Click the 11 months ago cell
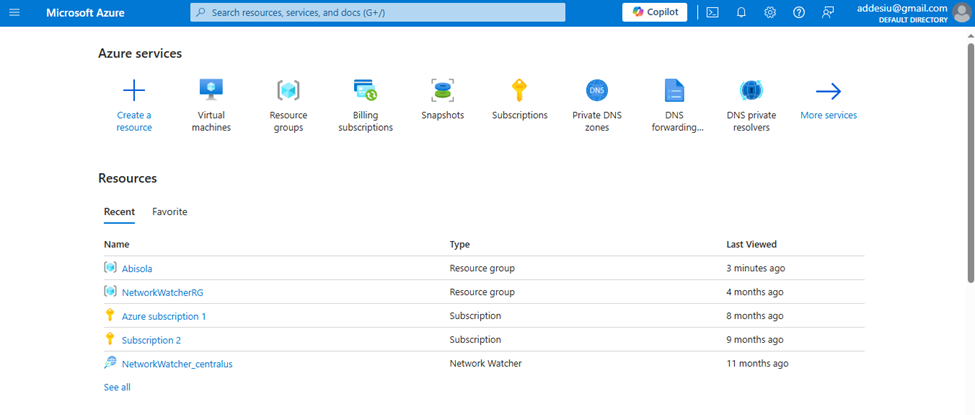Viewport: 975px width, 415px height. (757, 363)
